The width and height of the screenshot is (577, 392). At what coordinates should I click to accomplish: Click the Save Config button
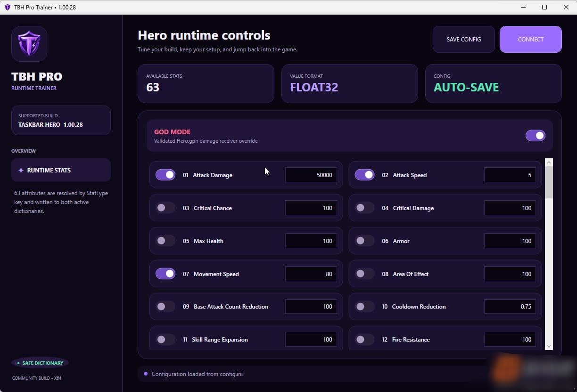[464, 39]
